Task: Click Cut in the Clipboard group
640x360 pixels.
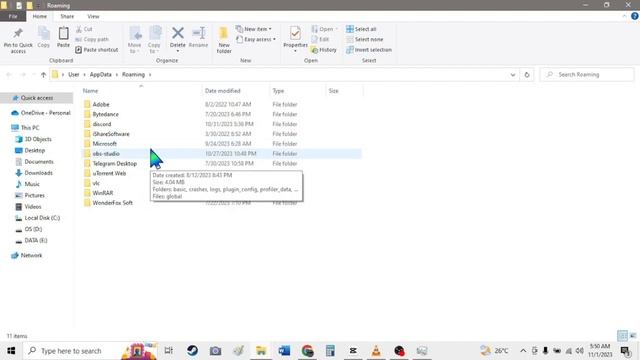Action: pyautogui.click(x=84, y=29)
